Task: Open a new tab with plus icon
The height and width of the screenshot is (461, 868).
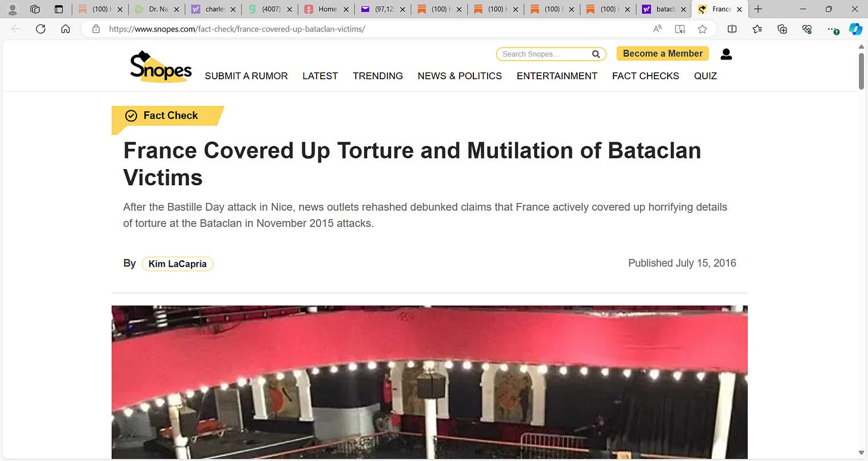Action: (758, 10)
